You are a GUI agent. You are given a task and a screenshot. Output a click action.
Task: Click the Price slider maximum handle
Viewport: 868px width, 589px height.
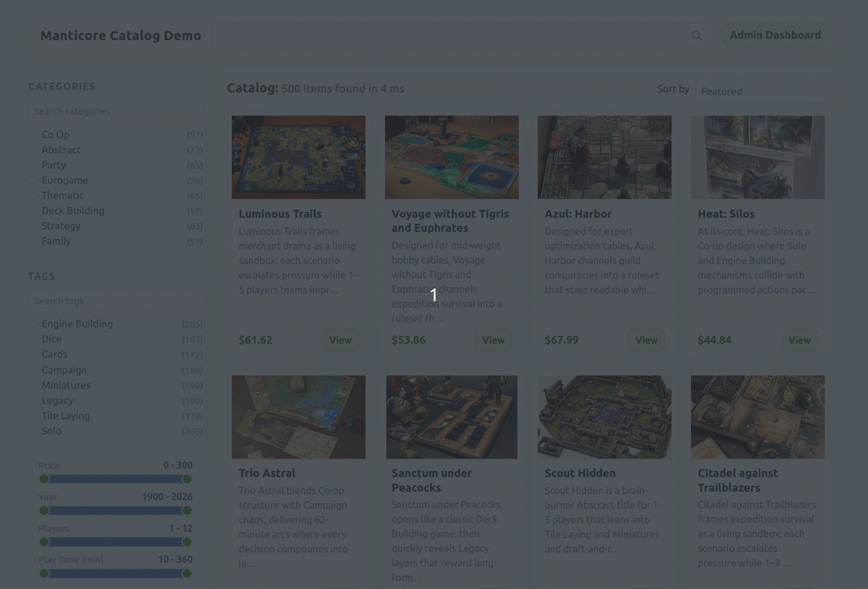[x=187, y=479]
